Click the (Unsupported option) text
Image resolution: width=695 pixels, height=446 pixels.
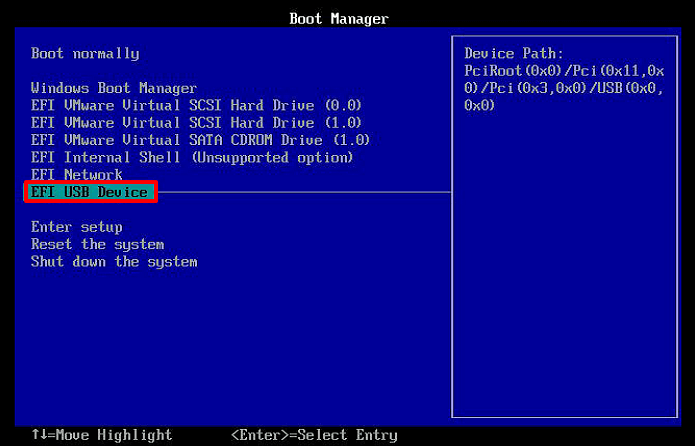click(273, 157)
